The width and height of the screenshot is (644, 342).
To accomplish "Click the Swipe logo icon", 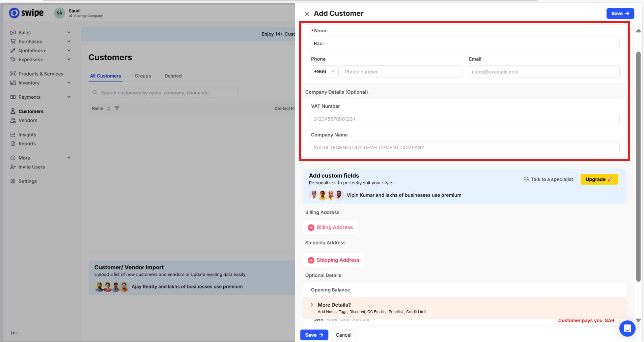I will [14, 13].
